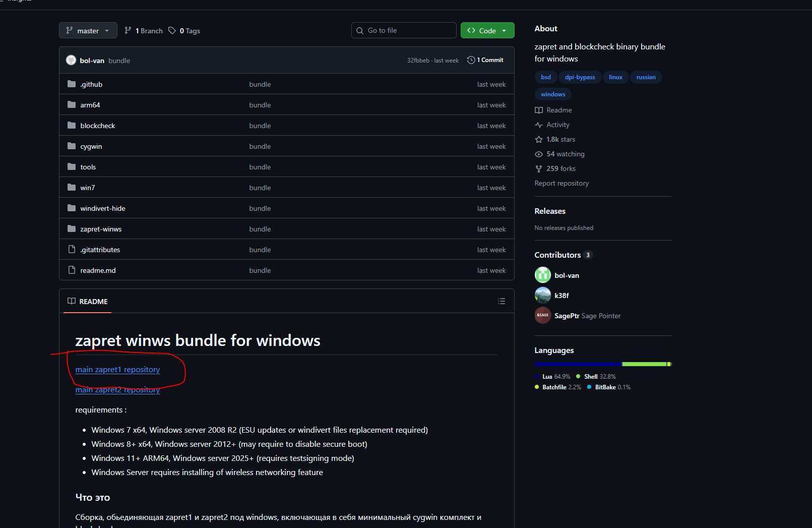This screenshot has height=528, width=812.
Task: Click the cygwin folder icon
Action: (x=72, y=146)
